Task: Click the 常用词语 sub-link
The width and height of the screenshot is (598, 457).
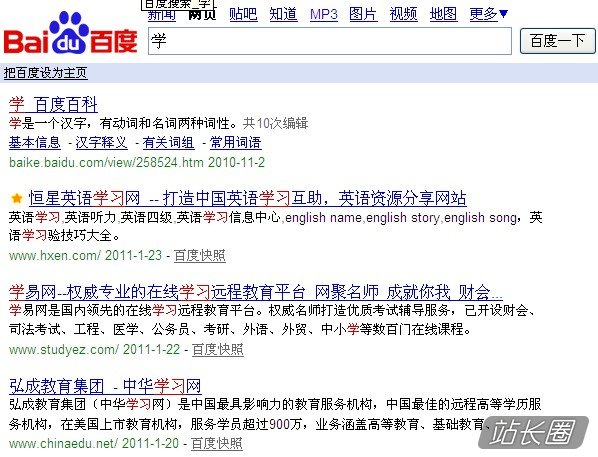Action: (235, 143)
